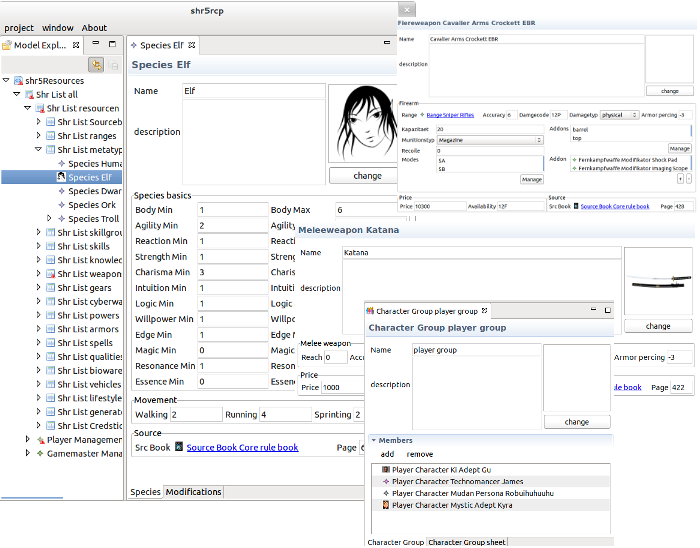
Task: Close the Character Group player group tab
Action: [484, 310]
